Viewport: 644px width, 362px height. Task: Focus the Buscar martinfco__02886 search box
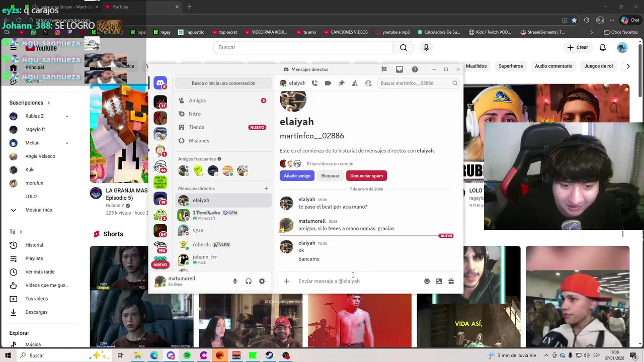[x=418, y=83]
